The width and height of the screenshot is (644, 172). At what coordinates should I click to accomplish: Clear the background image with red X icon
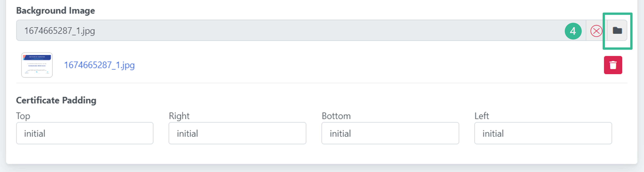pyautogui.click(x=596, y=31)
